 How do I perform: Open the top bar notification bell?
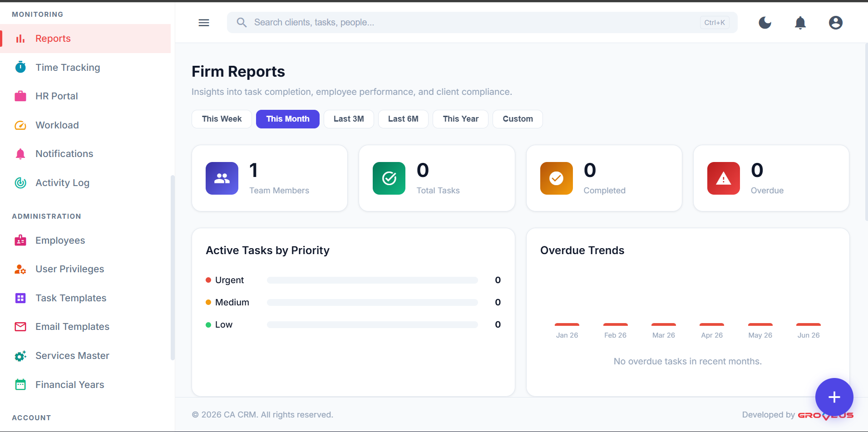pos(800,23)
